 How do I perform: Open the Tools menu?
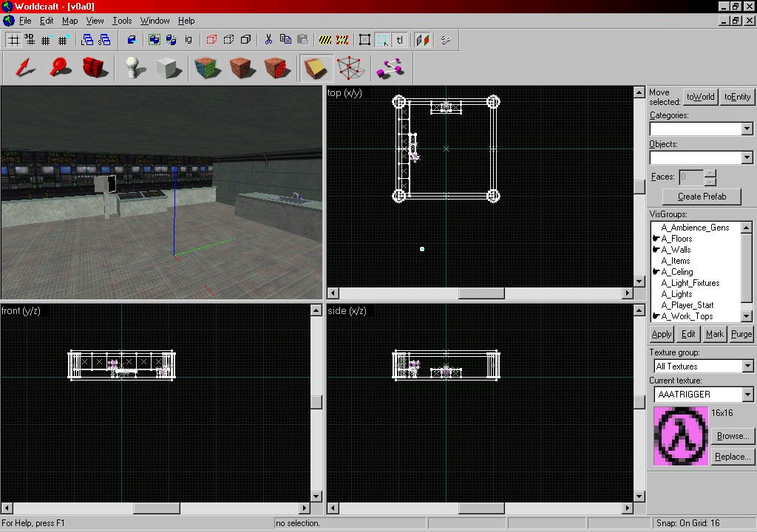[x=122, y=21]
